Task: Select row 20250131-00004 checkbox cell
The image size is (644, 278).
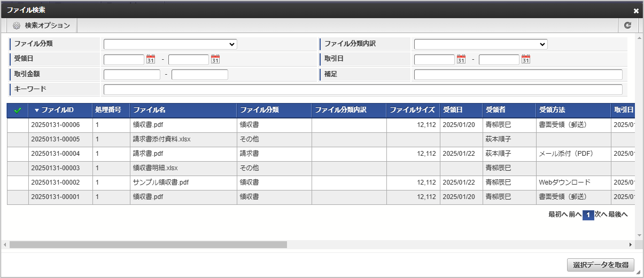Action: [x=18, y=154]
